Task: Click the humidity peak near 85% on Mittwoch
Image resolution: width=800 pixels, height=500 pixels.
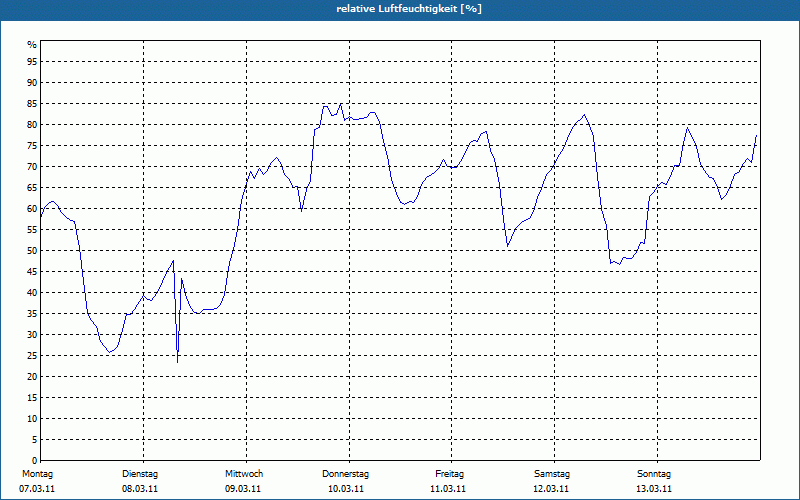Action: [x=341, y=104]
